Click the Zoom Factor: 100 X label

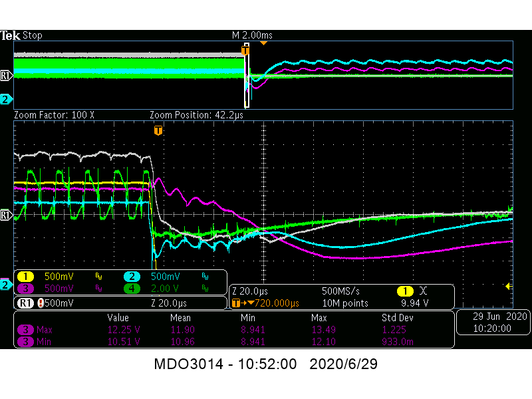click(x=54, y=115)
